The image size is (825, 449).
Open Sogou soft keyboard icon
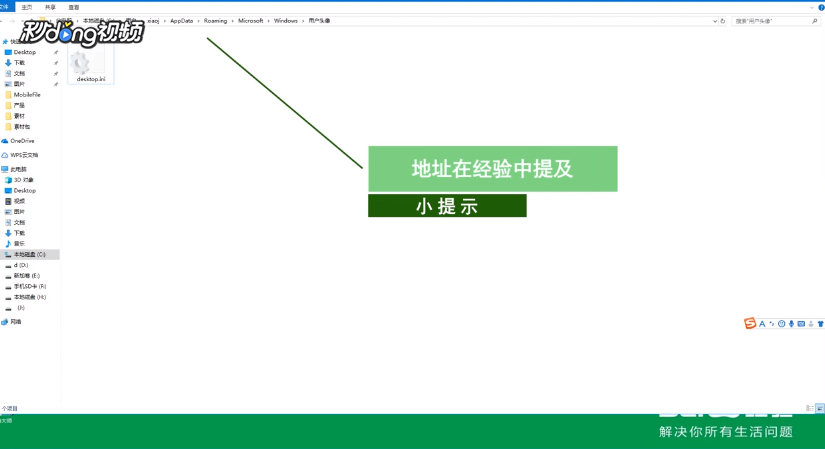coord(801,324)
